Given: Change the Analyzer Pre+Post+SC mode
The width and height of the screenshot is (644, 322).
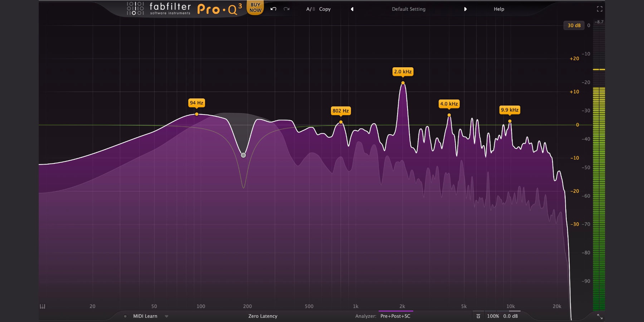Looking at the screenshot, I should tap(395, 316).
